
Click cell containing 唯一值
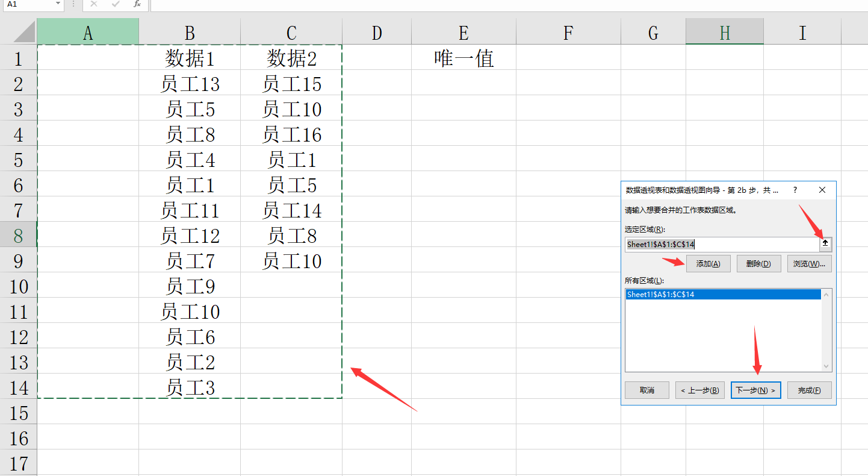[x=463, y=58]
